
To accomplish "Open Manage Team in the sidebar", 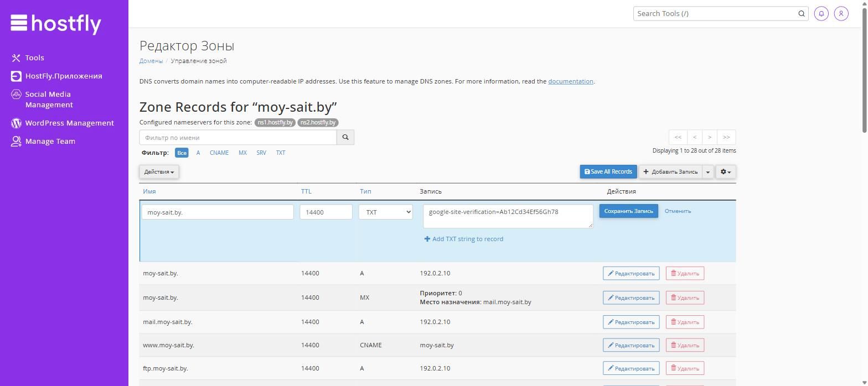I will point(43,141).
